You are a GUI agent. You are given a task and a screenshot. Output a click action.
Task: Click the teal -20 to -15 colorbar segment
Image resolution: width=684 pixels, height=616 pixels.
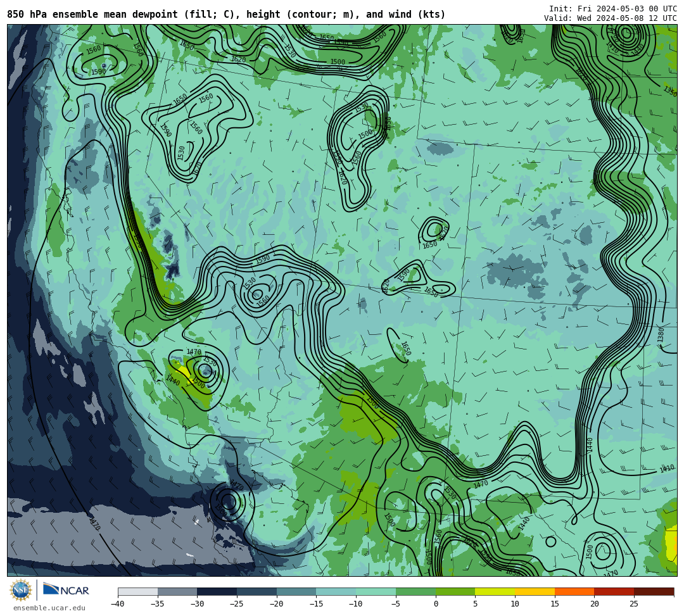click(x=296, y=591)
